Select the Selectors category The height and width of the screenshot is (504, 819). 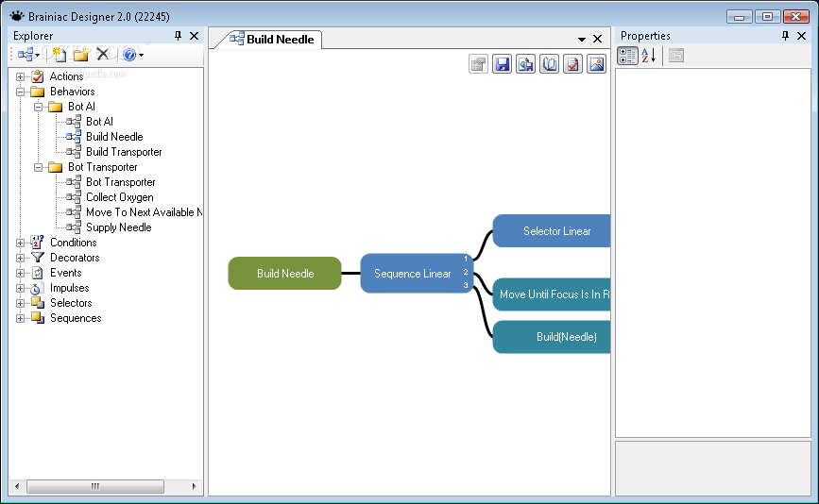point(71,303)
